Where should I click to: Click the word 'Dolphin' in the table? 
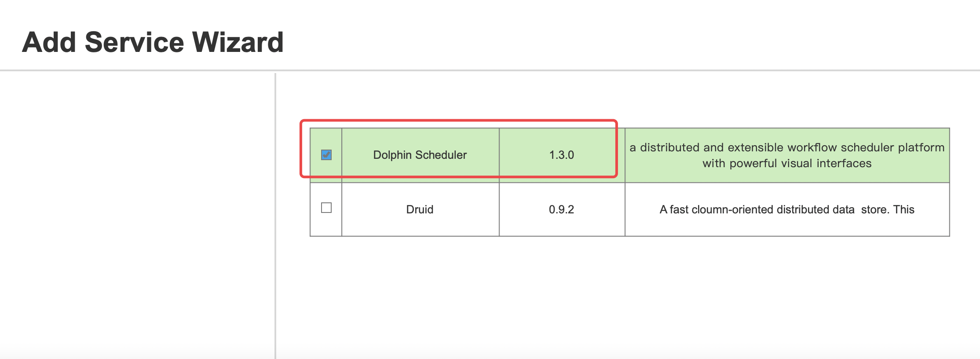[x=392, y=155]
